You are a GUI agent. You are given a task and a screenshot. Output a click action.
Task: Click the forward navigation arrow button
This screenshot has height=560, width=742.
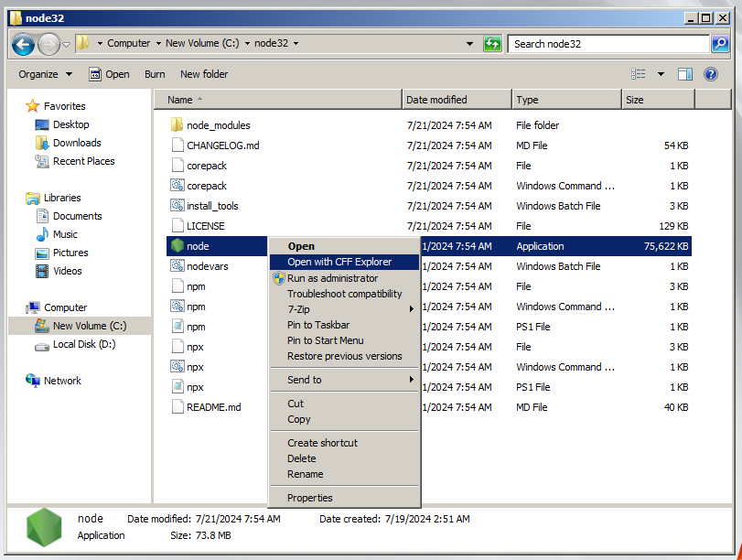[x=48, y=45]
